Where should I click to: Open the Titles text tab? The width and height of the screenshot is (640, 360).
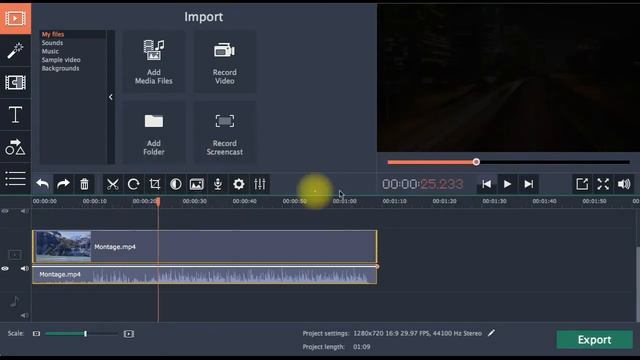(x=15, y=115)
